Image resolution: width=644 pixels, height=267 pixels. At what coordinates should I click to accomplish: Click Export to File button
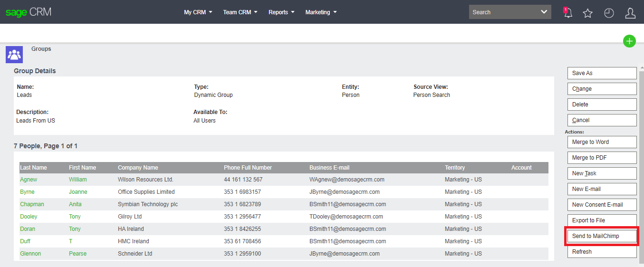click(602, 220)
